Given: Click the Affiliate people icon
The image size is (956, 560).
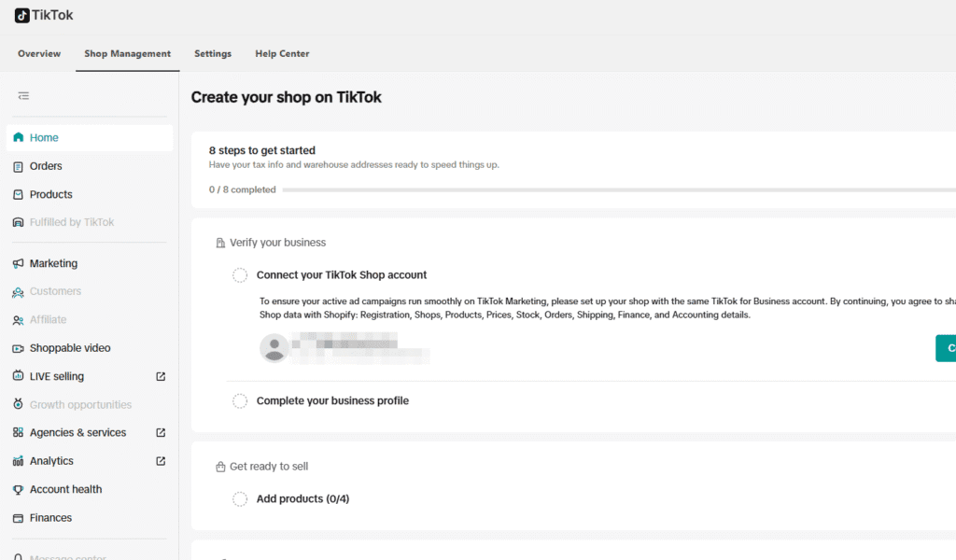Looking at the screenshot, I should [x=19, y=320].
